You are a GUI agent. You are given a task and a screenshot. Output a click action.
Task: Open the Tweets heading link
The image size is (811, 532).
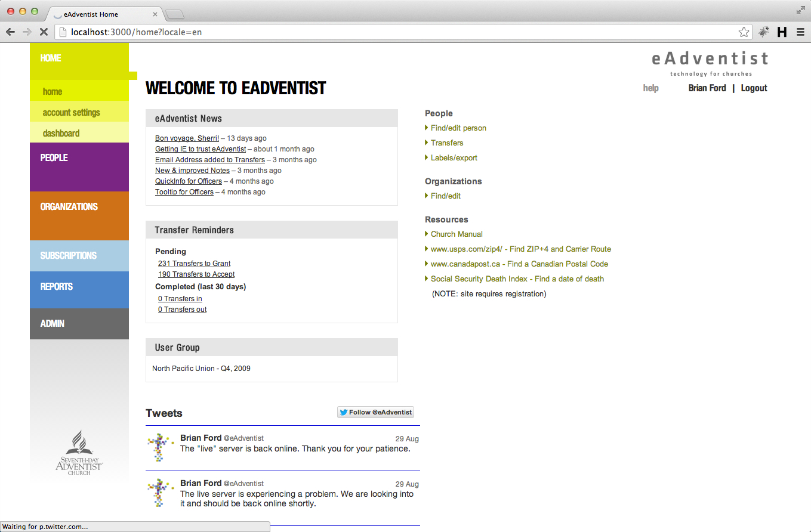click(164, 413)
